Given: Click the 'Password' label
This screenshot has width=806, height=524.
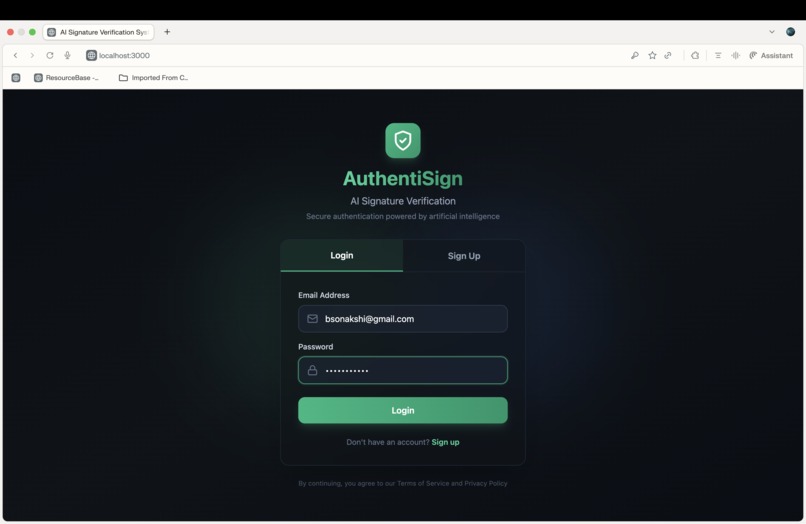Looking at the screenshot, I should coord(316,347).
